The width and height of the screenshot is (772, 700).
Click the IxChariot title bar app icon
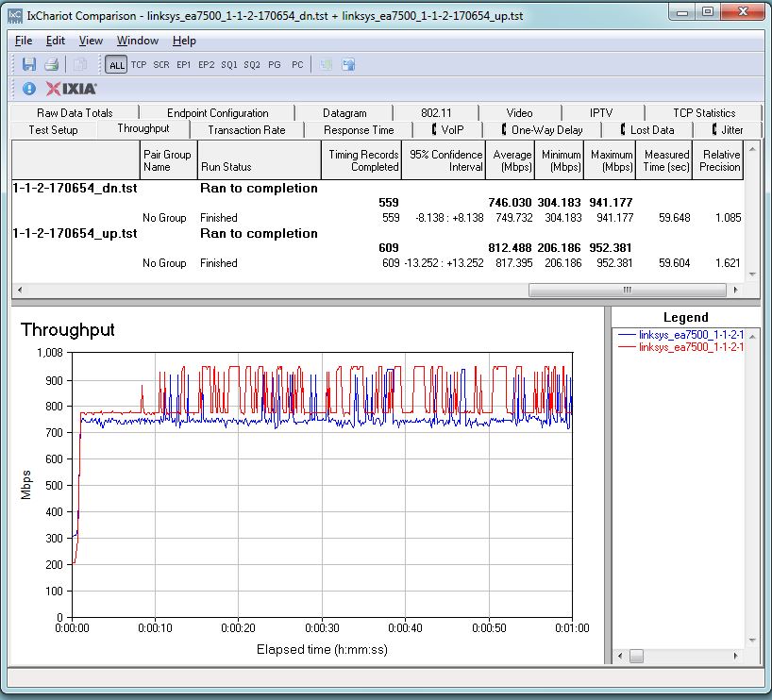point(15,16)
